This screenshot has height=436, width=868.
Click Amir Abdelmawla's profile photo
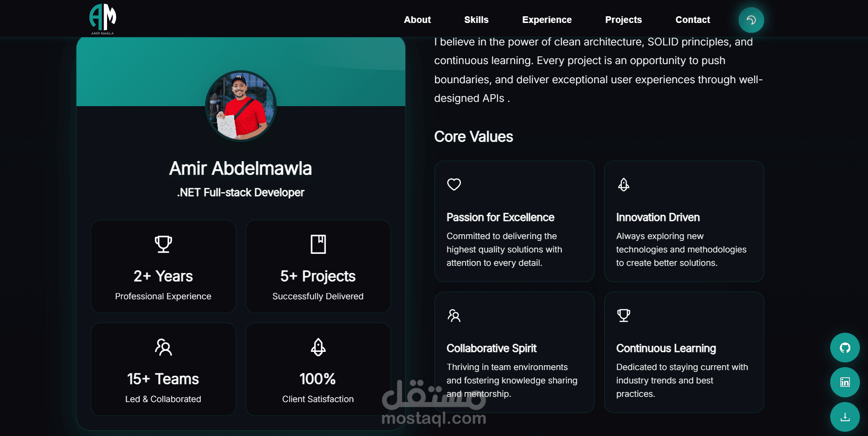point(241,106)
